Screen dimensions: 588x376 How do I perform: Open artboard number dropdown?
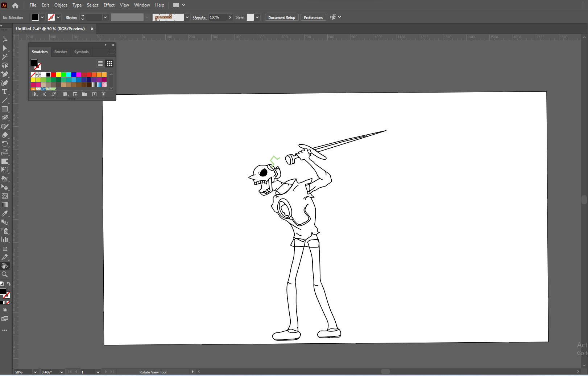tap(98, 372)
